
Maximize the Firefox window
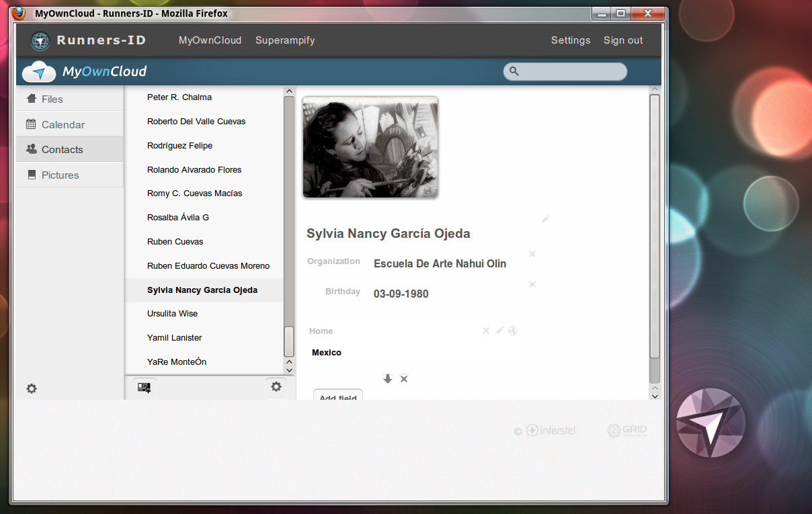click(620, 13)
